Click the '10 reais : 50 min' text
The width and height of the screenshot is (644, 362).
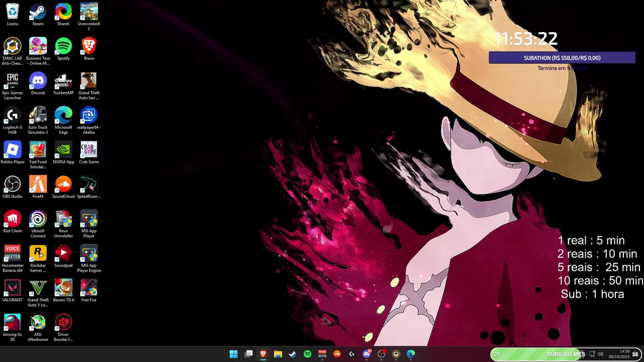pyautogui.click(x=600, y=281)
